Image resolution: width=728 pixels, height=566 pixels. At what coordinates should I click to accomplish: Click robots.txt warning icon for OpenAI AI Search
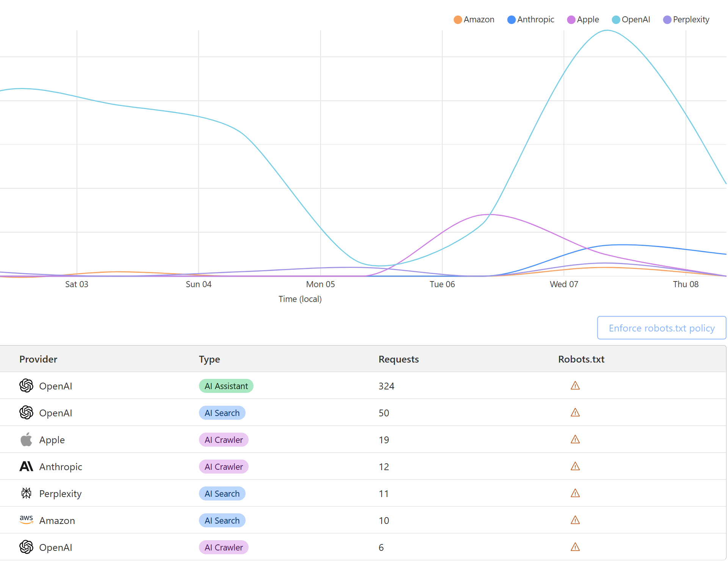pyautogui.click(x=575, y=413)
